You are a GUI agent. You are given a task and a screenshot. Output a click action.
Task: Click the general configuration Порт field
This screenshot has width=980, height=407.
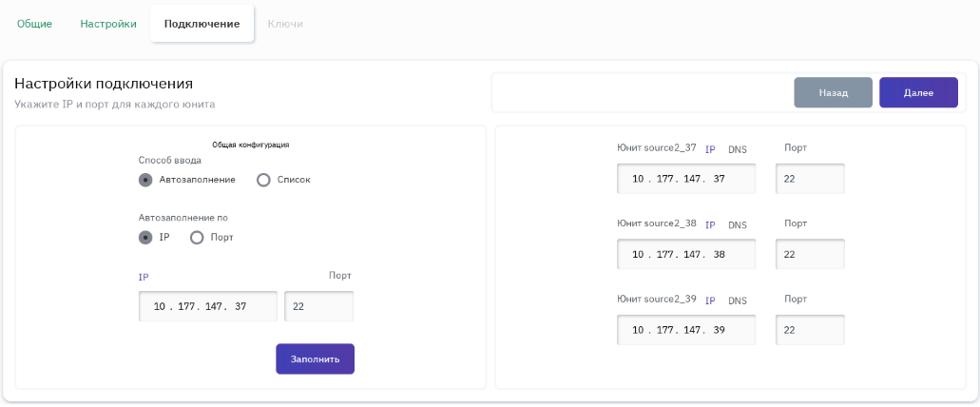point(318,307)
